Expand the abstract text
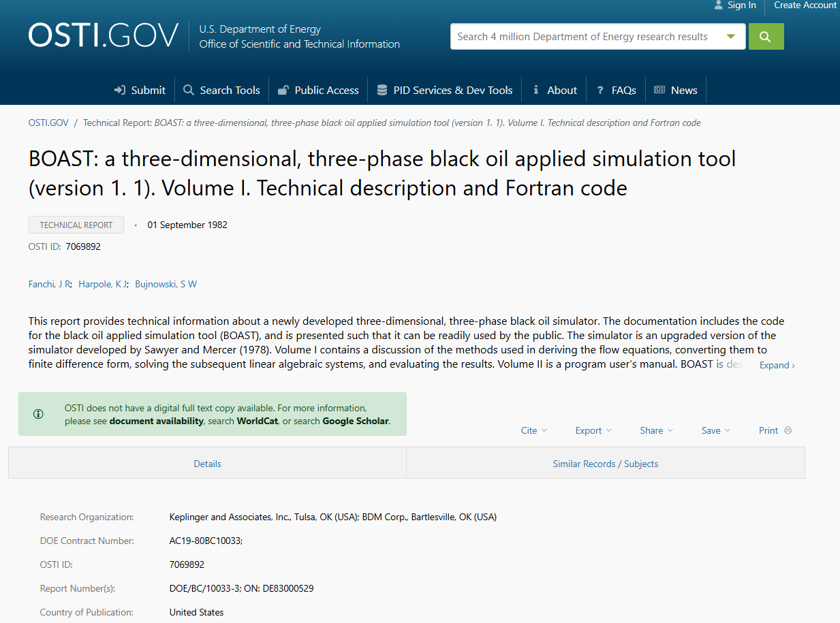 coord(777,366)
